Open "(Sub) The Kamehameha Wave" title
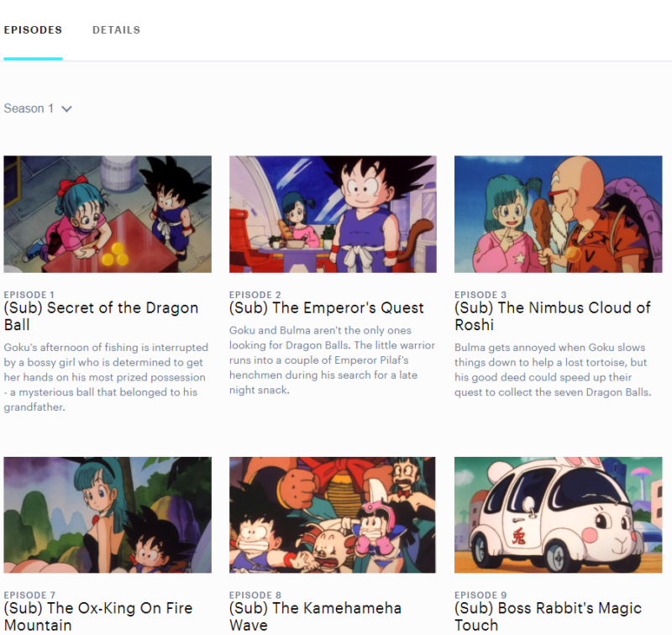The image size is (672, 635). pos(316,617)
